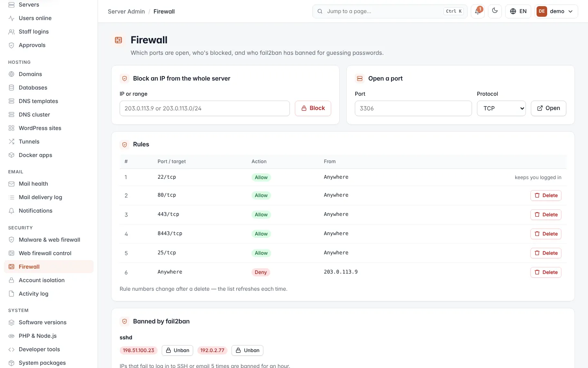588x368 pixels.
Task: Click the banned IP 192.0.2.77 tag
Action: [212, 350]
